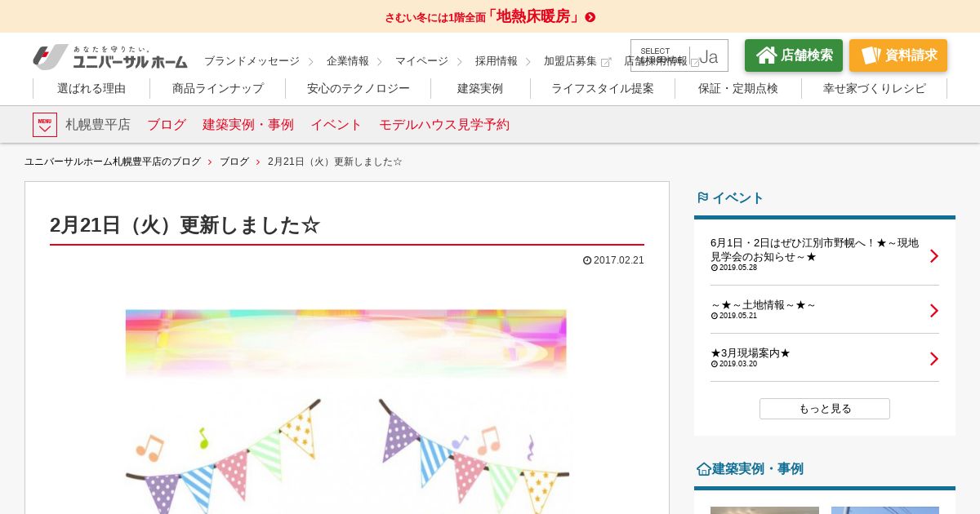Open イベント tab in store sub-navigation
The height and width of the screenshot is (514, 980).
coord(336,125)
